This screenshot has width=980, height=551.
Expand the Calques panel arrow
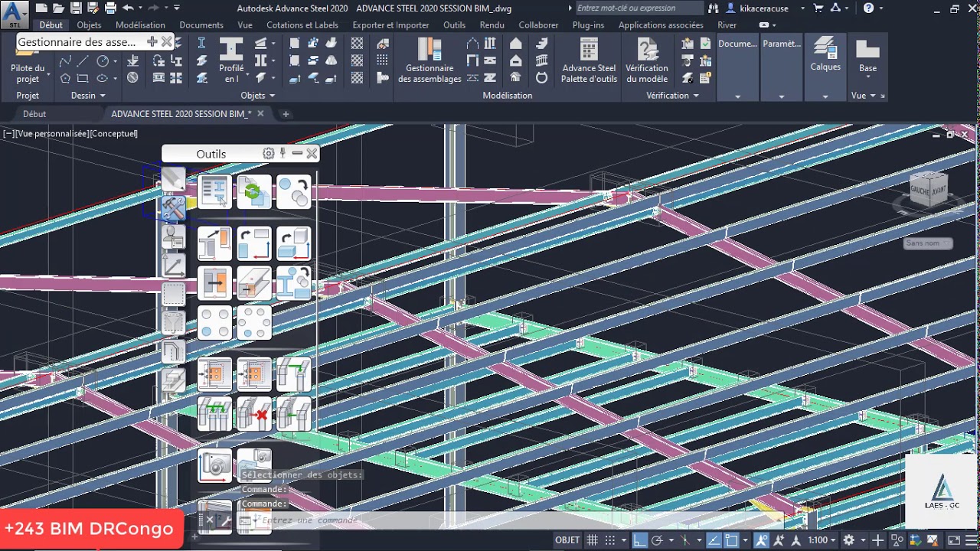tap(825, 96)
